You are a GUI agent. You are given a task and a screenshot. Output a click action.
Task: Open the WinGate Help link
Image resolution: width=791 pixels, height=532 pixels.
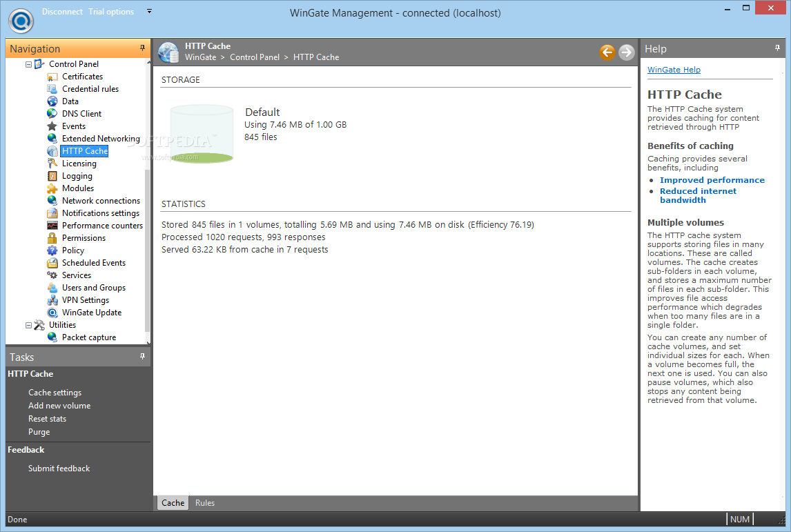674,70
